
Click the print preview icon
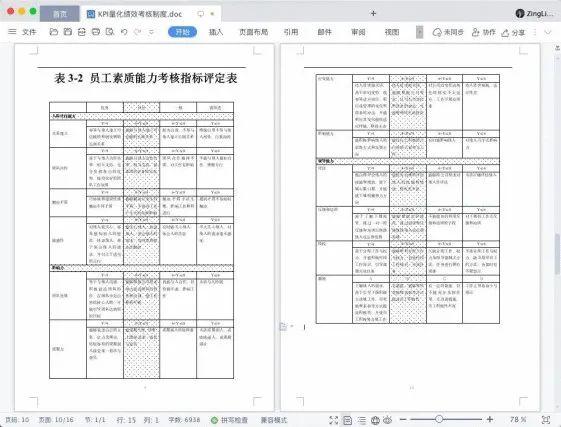point(110,32)
